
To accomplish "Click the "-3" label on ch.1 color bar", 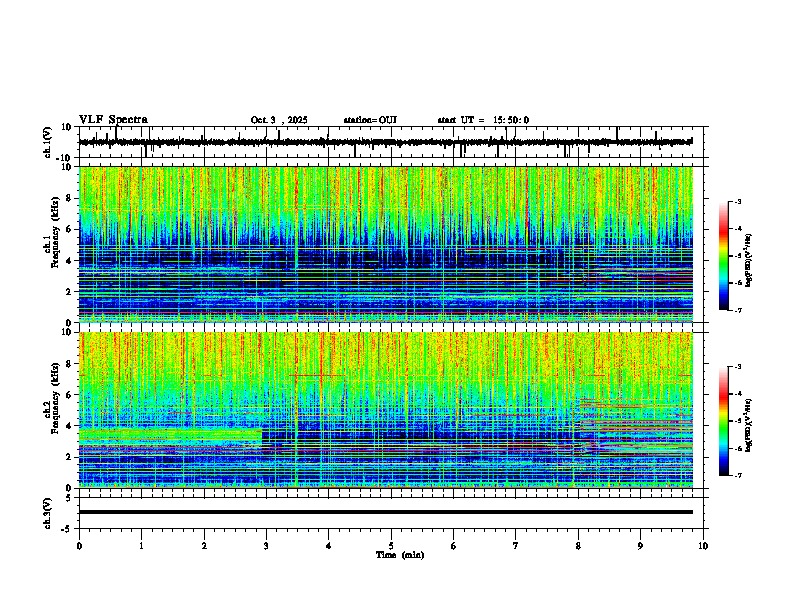I will (x=737, y=201).
